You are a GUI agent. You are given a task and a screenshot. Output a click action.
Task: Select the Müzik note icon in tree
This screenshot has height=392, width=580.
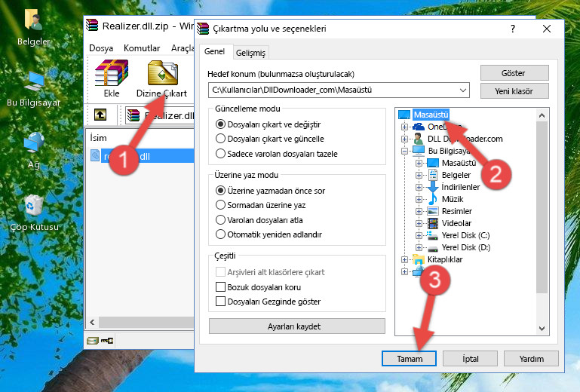[x=432, y=199]
